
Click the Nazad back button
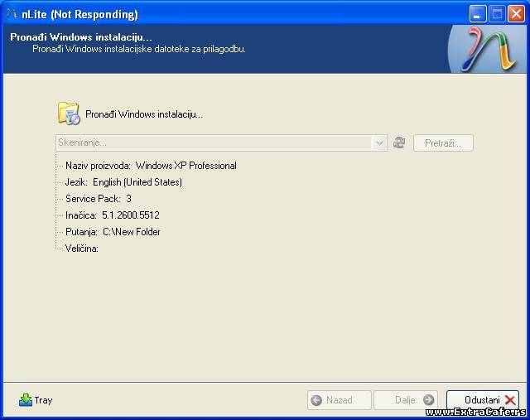coord(339,400)
